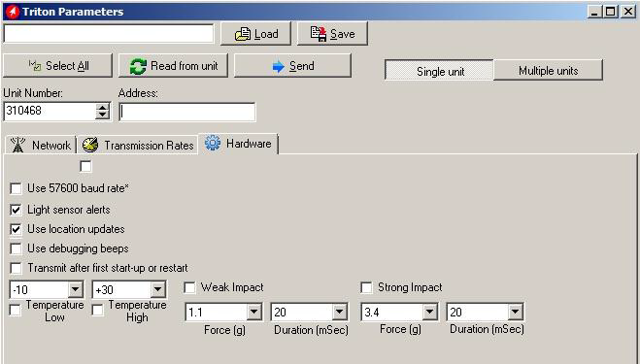Click the blue Send arrow icon
The height and width of the screenshot is (364, 640).
point(278,66)
